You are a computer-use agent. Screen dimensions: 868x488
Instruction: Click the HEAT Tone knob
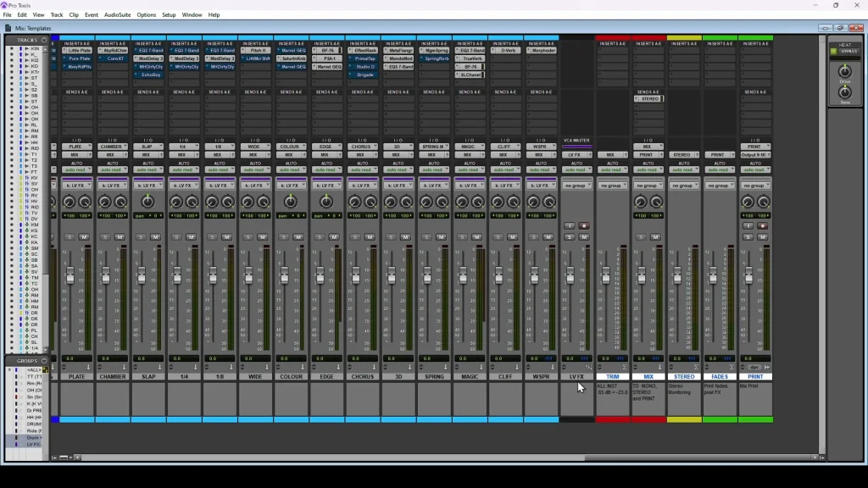[x=845, y=92]
